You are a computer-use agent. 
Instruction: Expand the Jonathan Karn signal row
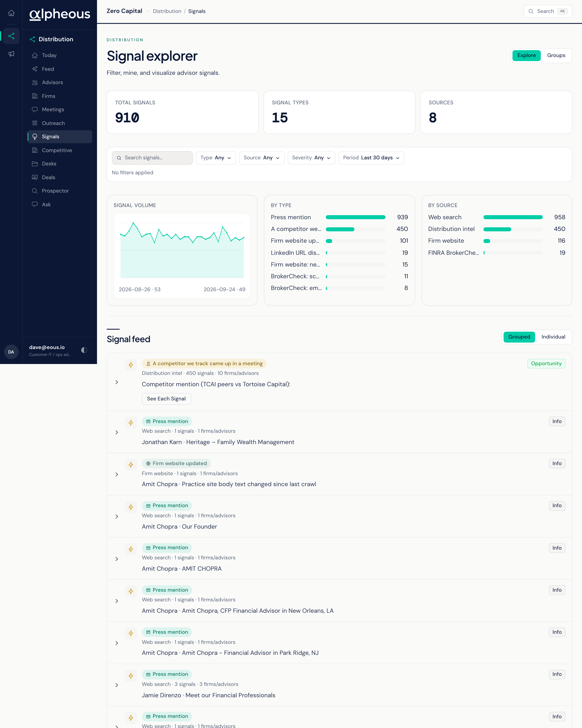(117, 432)
